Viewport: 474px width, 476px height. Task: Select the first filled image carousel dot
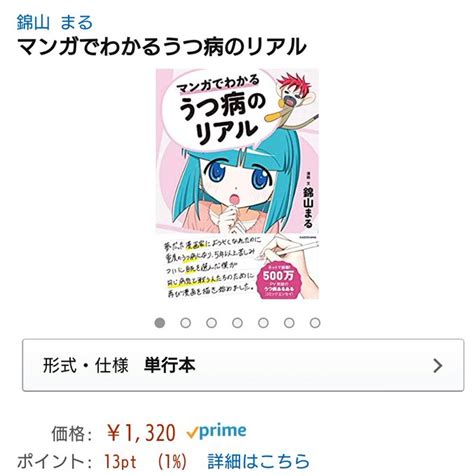click(x=160, y=323)
